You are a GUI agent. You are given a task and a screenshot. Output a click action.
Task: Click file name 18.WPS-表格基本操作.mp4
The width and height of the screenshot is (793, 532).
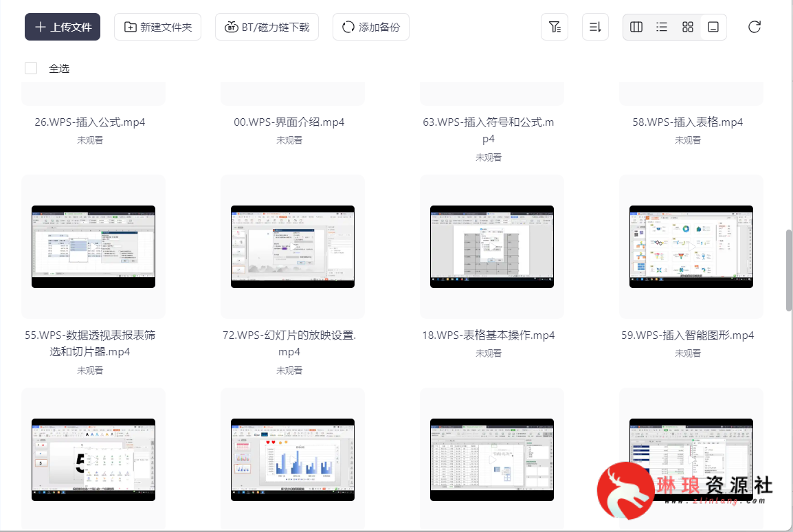tap(489, 335)
